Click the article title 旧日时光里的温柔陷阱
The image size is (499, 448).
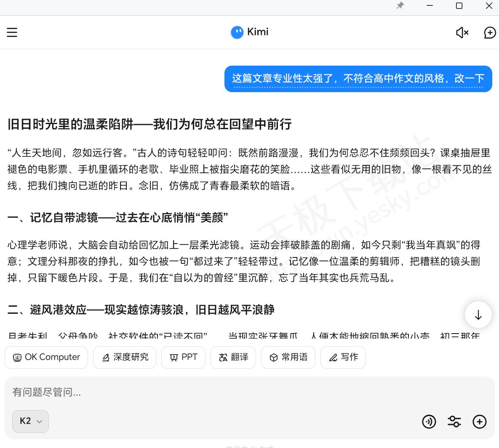tap(149, 124)
